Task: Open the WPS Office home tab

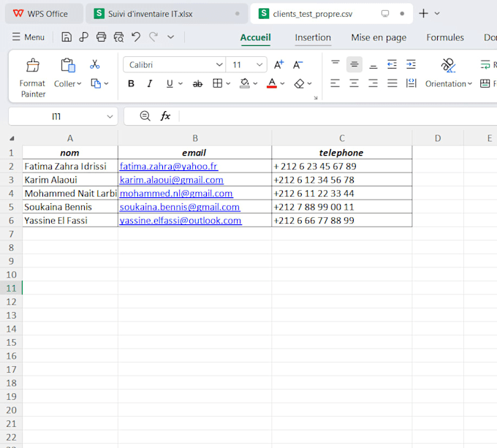Action: (44, 14)
